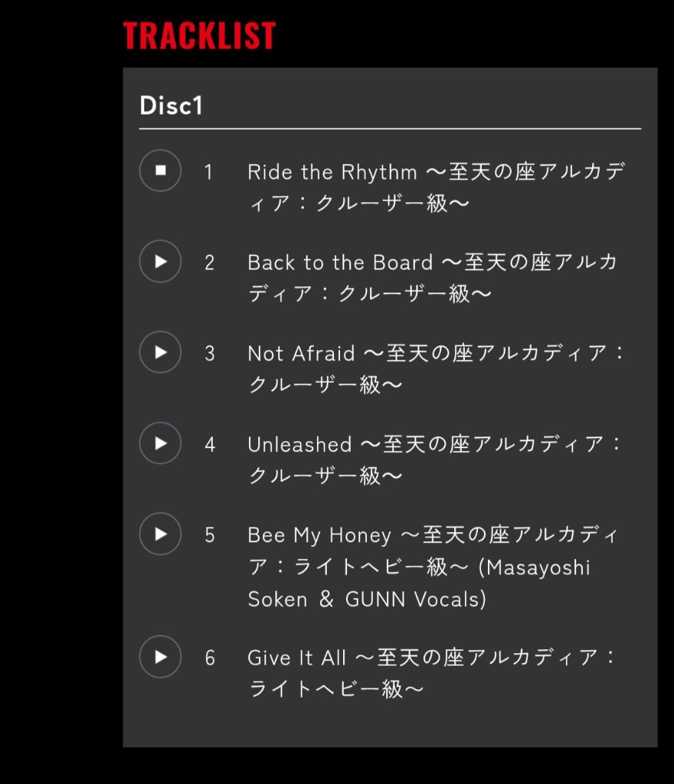Click the Disc1 heading
The height and width of the screenshot is (784, 674).
click(171, 106)
